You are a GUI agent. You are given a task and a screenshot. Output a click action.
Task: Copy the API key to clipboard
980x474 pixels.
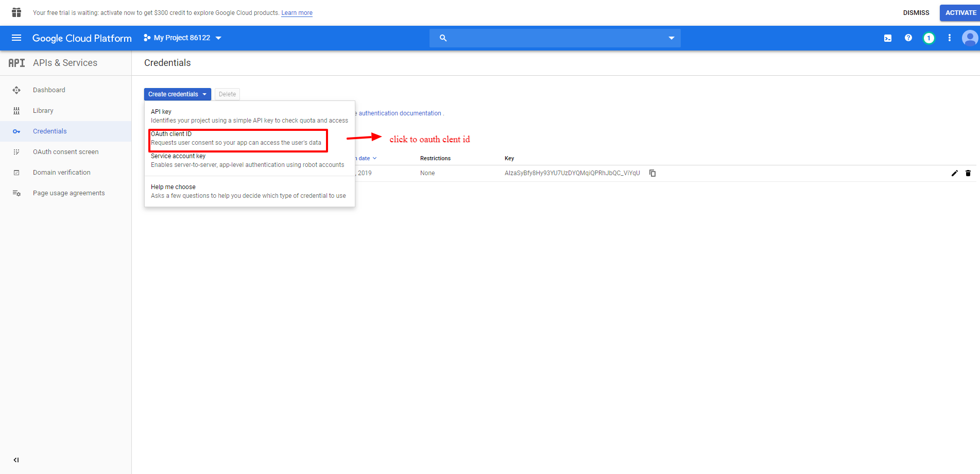652,173
